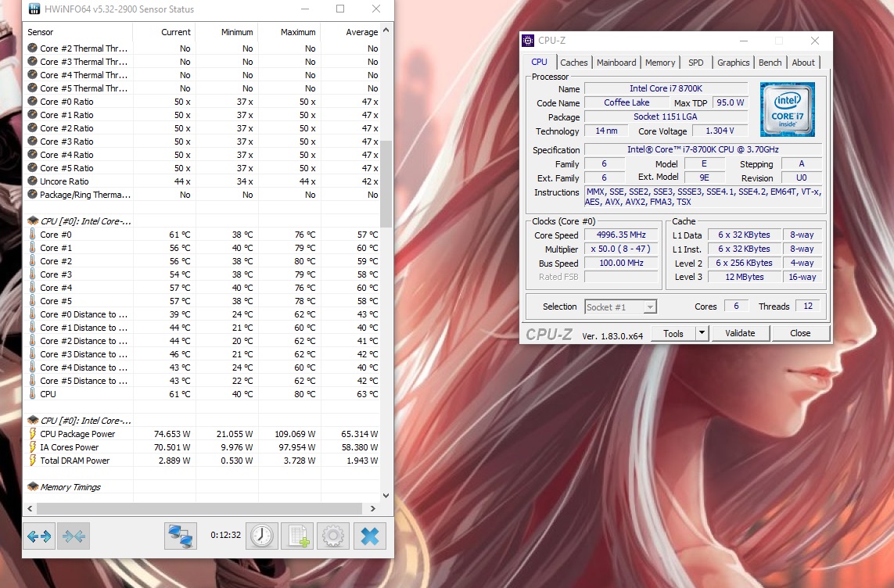Click the Package value 'Socket 1151 LGA'
Screen dimensions: 894x588
666,117
